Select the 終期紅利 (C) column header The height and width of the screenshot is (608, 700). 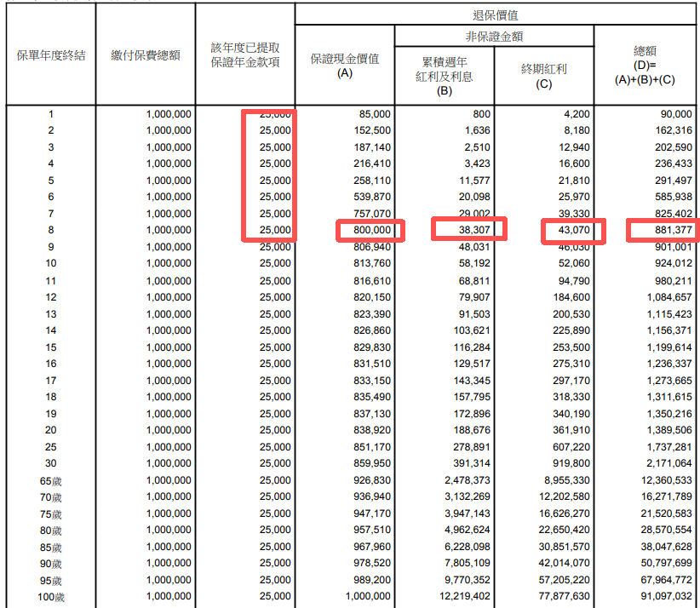544,76
